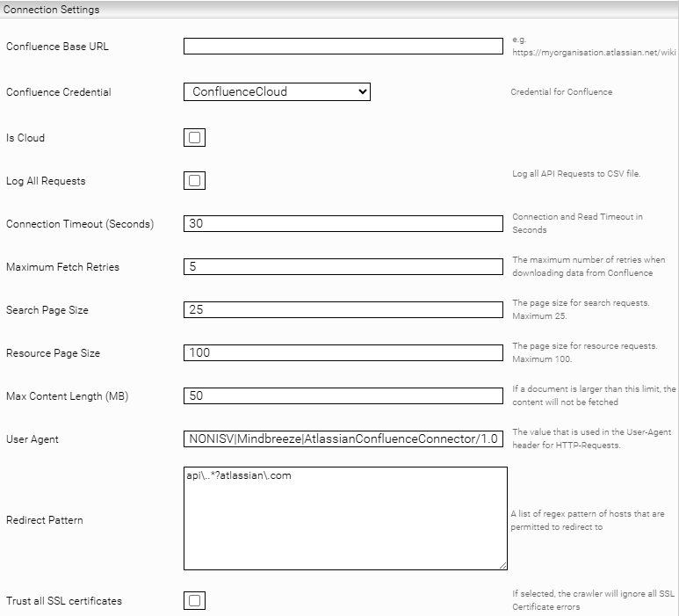Click the Log All Requests label
Viewport: 679px width, 616px height.
click(46, 181)
